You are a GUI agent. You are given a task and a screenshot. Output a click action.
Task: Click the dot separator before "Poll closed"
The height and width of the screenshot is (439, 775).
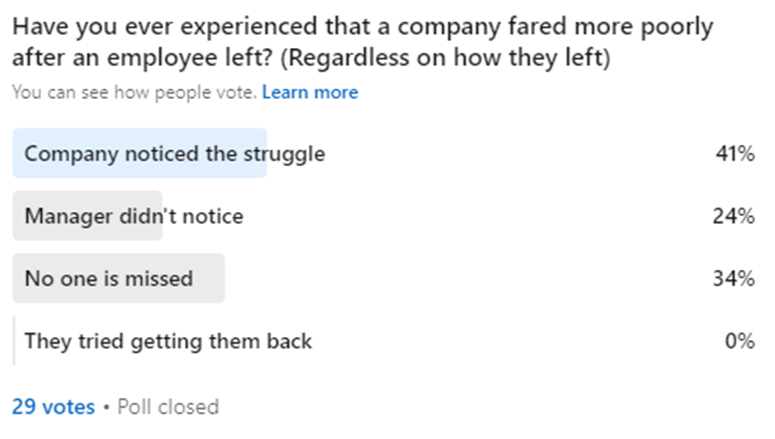106,407
